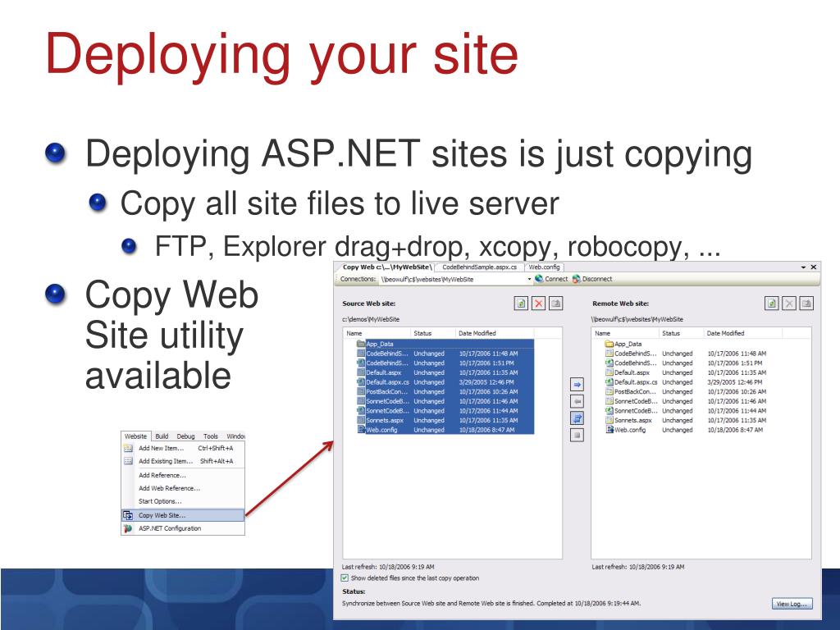The width and height of the screenshot is (840, 630).
Task: Select Default.aspx name in Remote pane
Action: pos(632,372)
